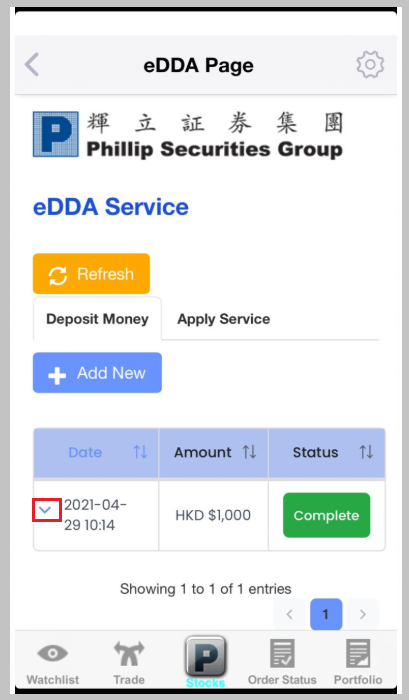
Task: Tap the Stocks P logo icon
Action: [x=205, y=658]
